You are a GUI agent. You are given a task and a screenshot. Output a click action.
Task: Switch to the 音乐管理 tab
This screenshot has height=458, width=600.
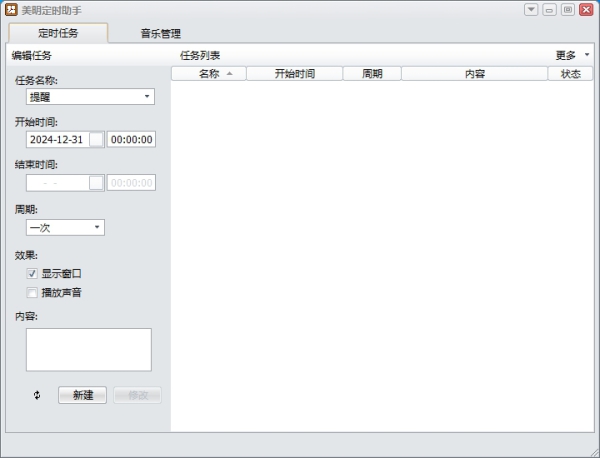[160, 33]
